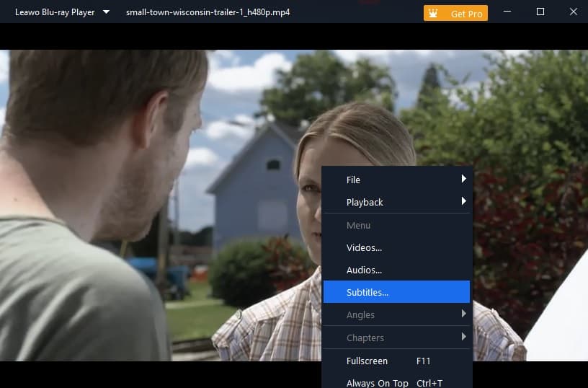The image size is (588, 388).
Task: Click the file name small-town-wisconsin-trailer-1_h480p.mp4
Action: click(208, 12)
